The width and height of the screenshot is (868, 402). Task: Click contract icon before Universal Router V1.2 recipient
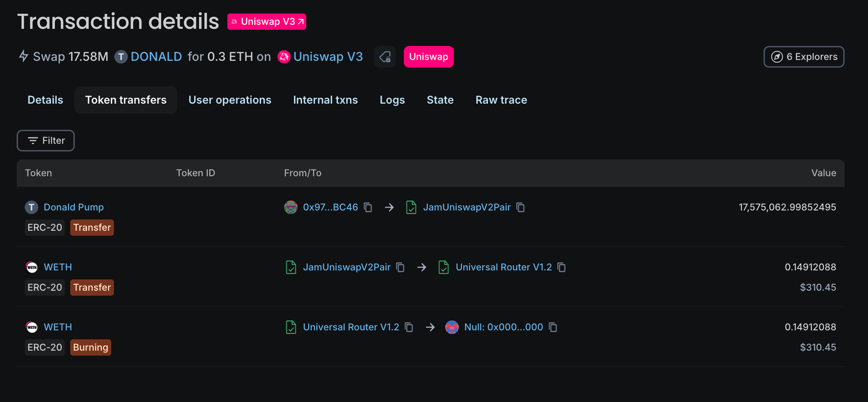pyautogui.click(x=444, y=267)
